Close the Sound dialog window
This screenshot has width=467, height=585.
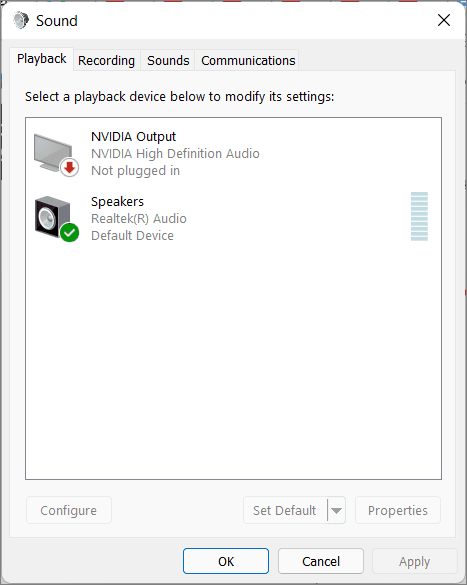coord(444,20)
